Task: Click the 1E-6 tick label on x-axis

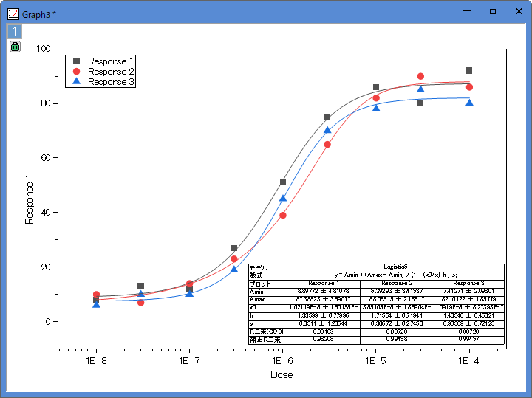Action: [x=282, y=360]
